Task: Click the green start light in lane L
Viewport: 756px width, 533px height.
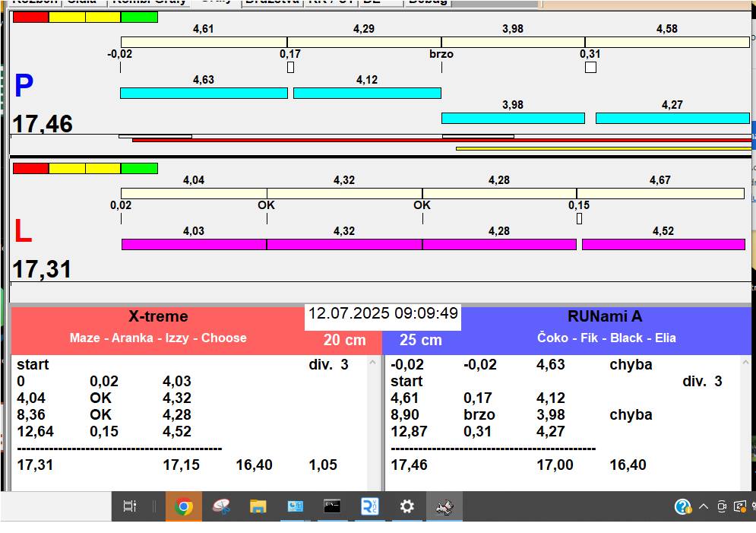Action: [139, 168]
